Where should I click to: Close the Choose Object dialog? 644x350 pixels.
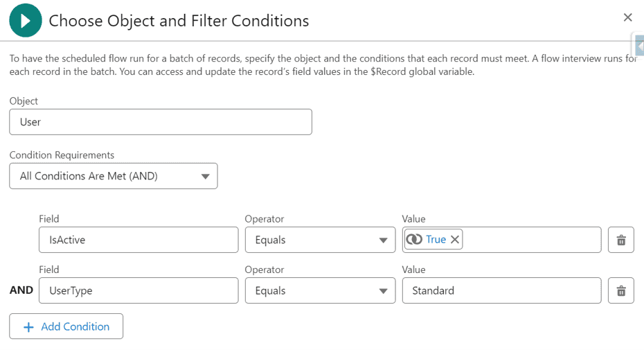tap(627, 17)
